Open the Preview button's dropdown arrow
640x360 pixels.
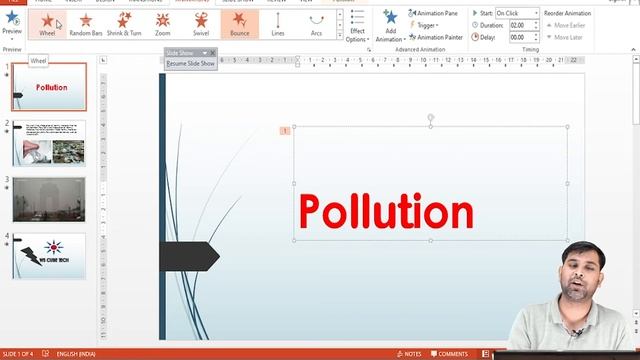pos(12,39)
